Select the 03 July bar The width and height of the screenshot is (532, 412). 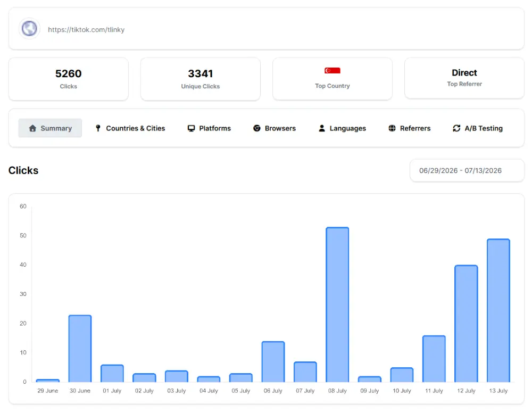[x=177, y=376]
